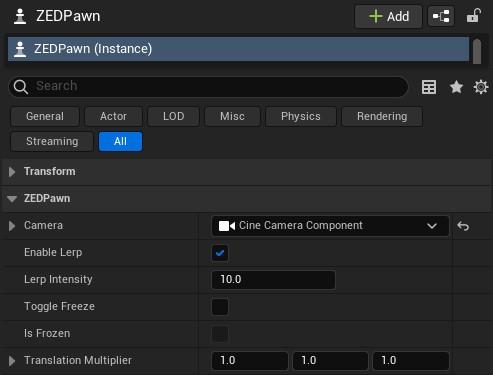The image size is (493, 375).
Task: Check the Toggle Freeze checkbox
Action: (x=220, y=307)
